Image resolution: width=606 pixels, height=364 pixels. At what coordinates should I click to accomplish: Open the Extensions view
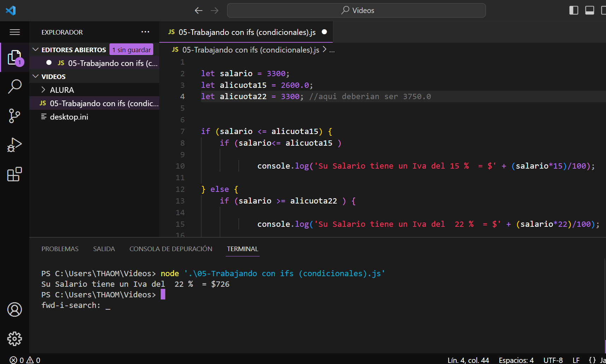14,174
